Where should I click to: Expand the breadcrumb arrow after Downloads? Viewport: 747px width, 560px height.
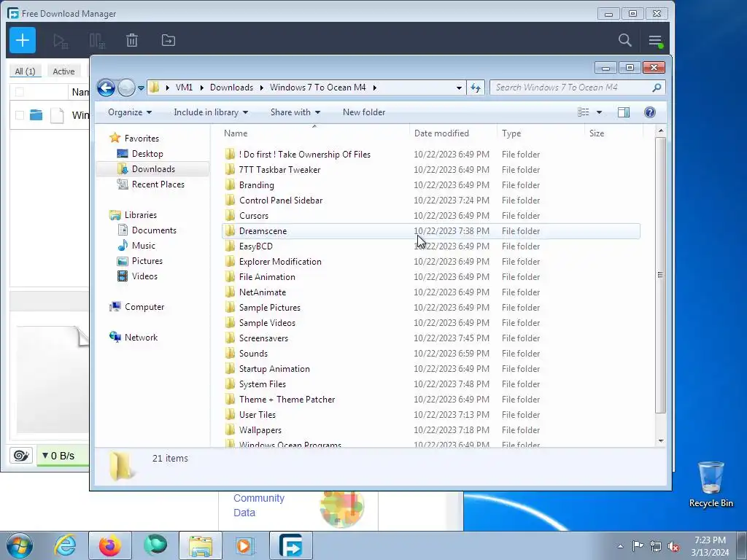pyautogui.click(x=262, y=87)
